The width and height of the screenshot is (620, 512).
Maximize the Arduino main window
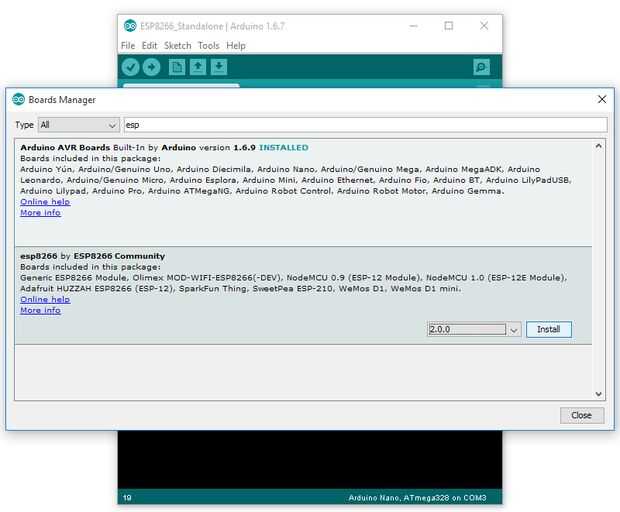click(449, 26)
